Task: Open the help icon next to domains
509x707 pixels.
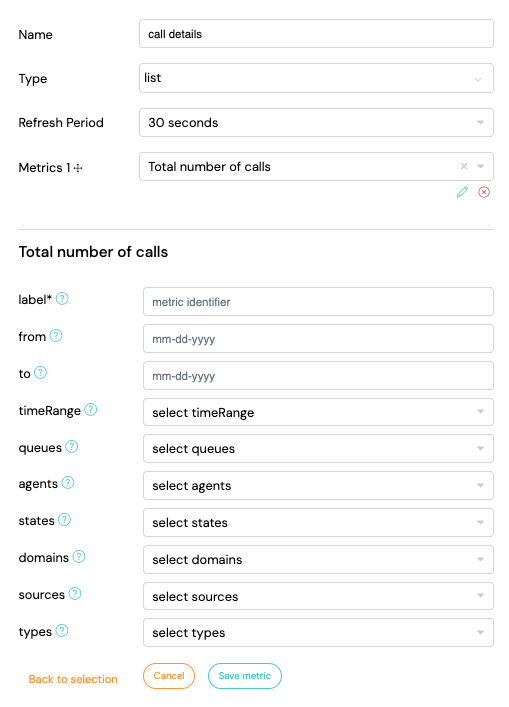Action: click(79, 556)
